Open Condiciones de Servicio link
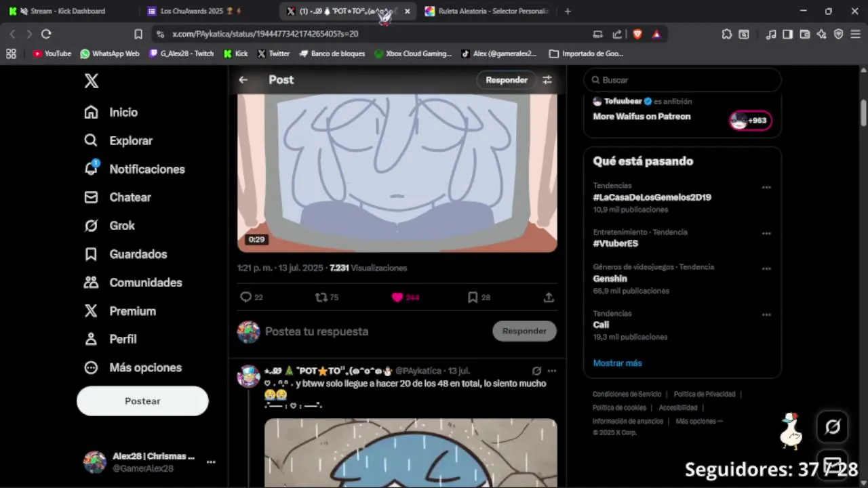 click(627, 394)
